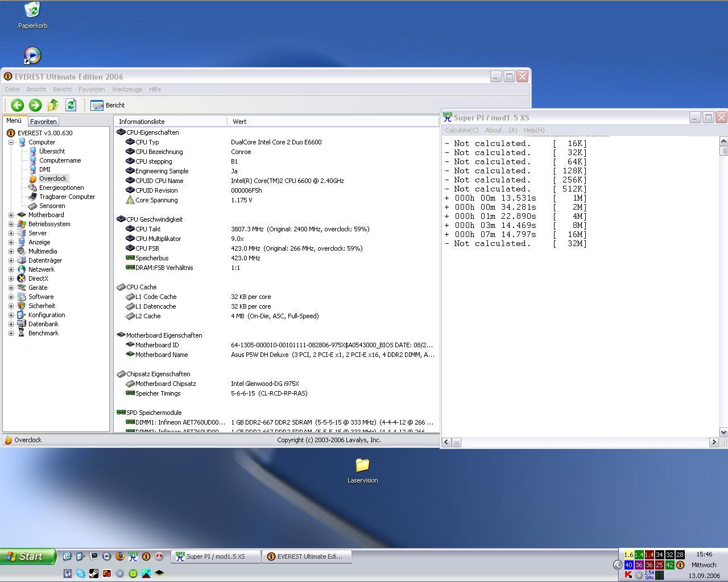The image size is (728, 582).
Task: Open the Laservision folder on desktop
Action: pyautogui.click(x=362, y=471)
